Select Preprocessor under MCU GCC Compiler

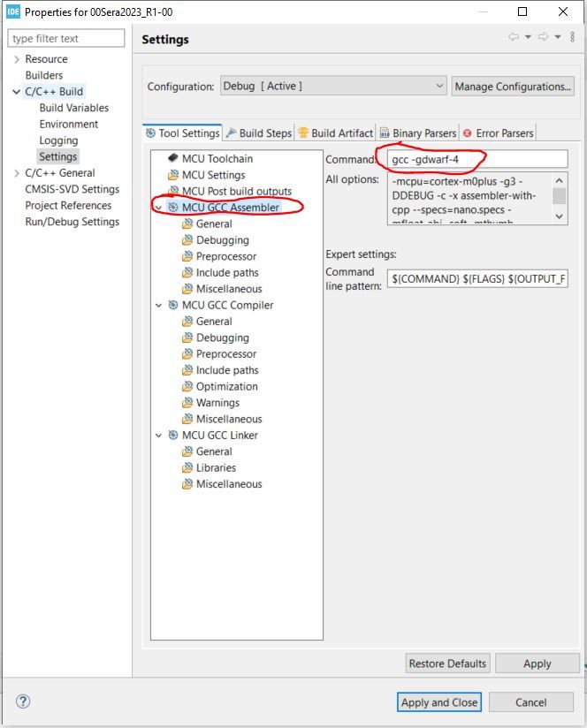[226, 353]
